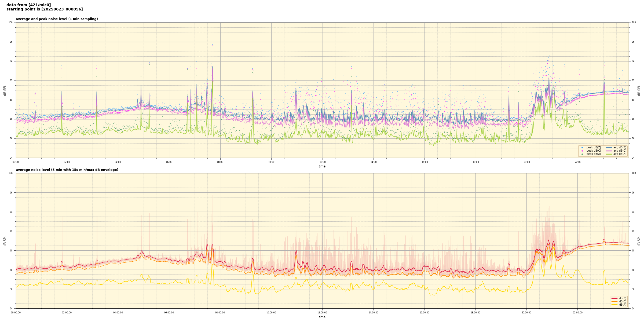Click the orange dB(C) legend entry in lower chart

[x=614, y=301]
